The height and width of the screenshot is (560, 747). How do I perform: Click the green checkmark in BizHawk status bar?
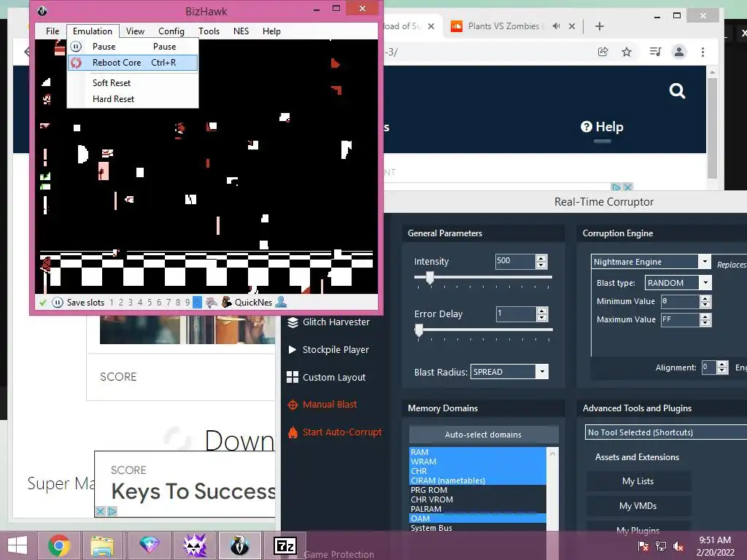(x=43, y=303)
